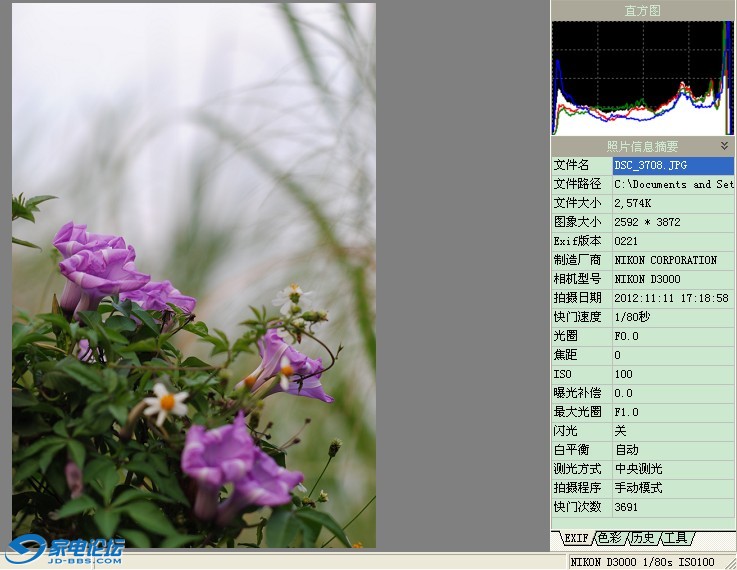Switch to the 历史 tab
This screenshot has height=570, width=737.
(x=642, y=538)
